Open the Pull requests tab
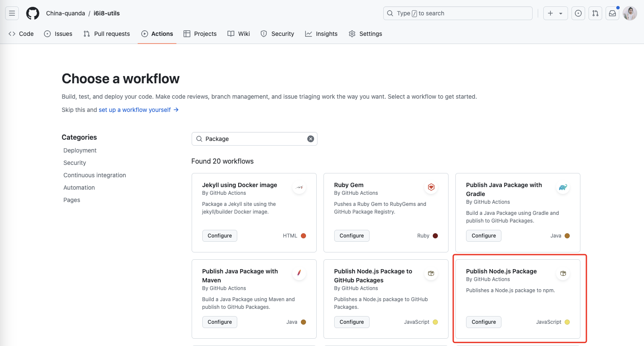 (107, 34)
